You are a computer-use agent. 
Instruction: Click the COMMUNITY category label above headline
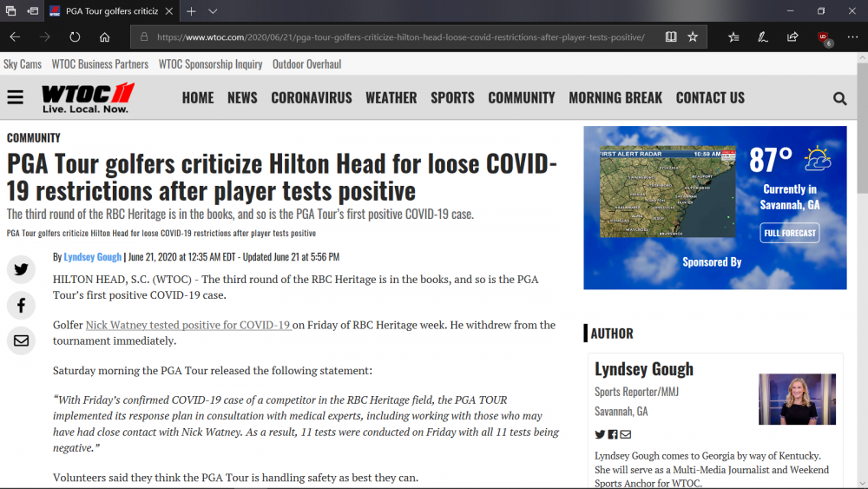pos(34,138)
